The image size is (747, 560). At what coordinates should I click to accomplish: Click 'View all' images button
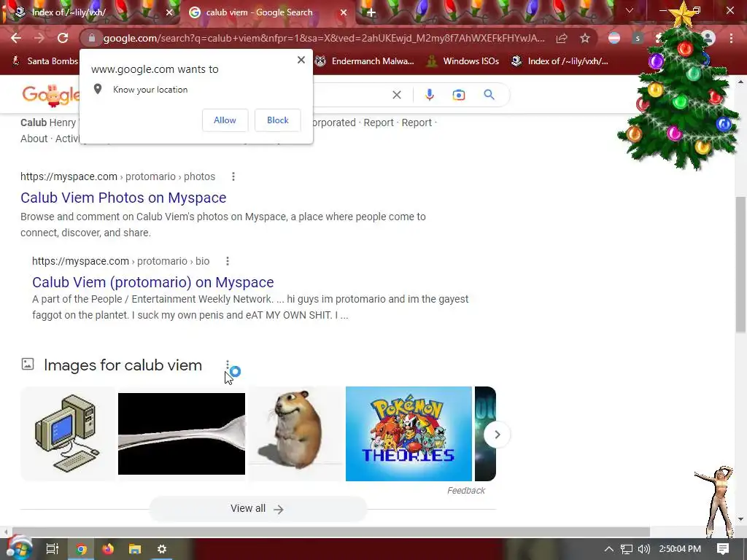(258, 508)
